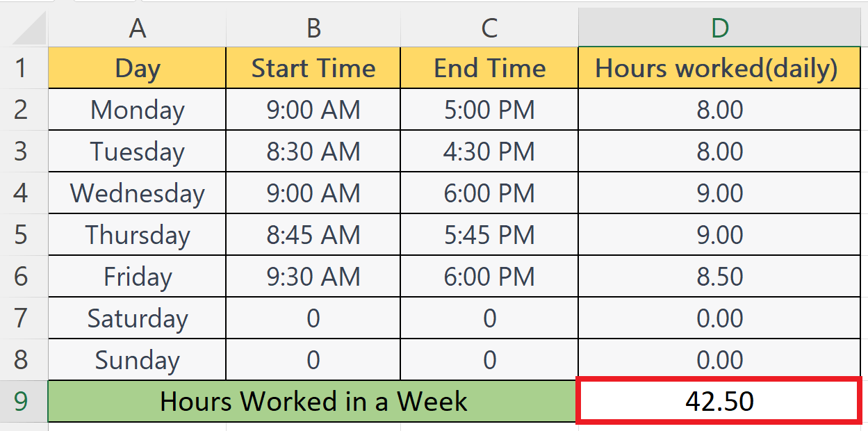Click Friday's start time 9:30 AM
Viewport: 868px width, 431px height.
pyautogui.click(x=313, y=277)
